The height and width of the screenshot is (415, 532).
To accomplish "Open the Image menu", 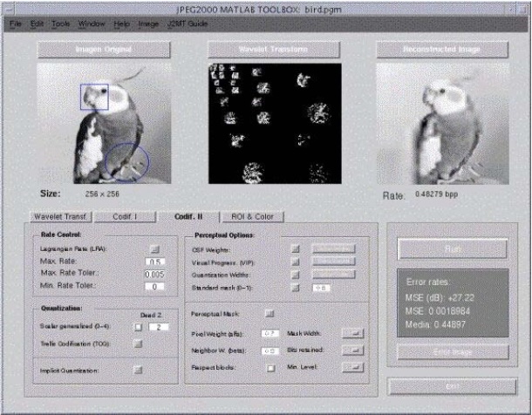I will click(x=148, y=24).
